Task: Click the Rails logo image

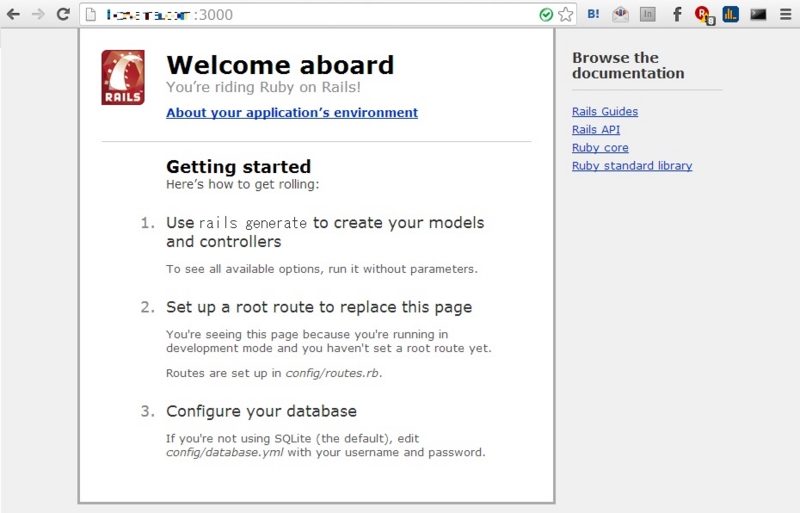Action: 123,77
